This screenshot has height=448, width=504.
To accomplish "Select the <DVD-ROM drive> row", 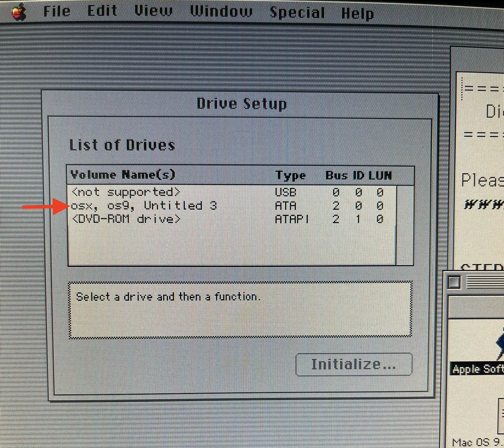I will pyautogui.click(x=231, y=219).
